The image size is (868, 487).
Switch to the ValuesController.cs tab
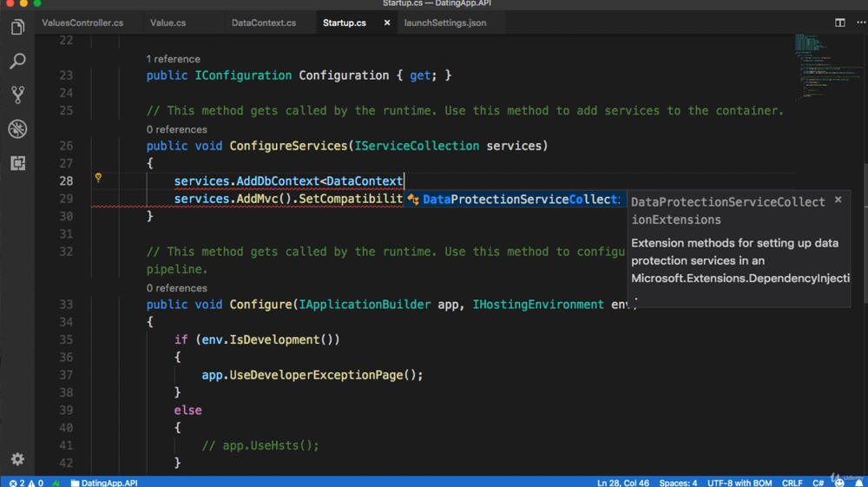coord(82,23)
